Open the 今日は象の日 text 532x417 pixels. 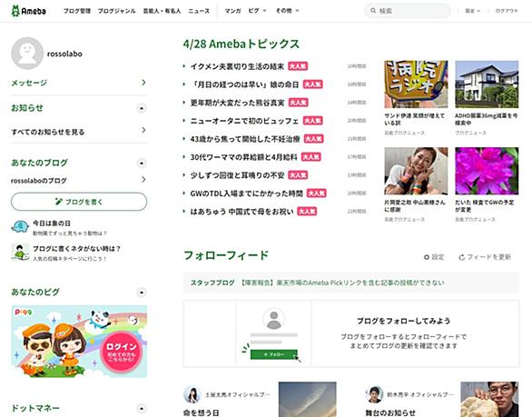(x=52, y=223)
